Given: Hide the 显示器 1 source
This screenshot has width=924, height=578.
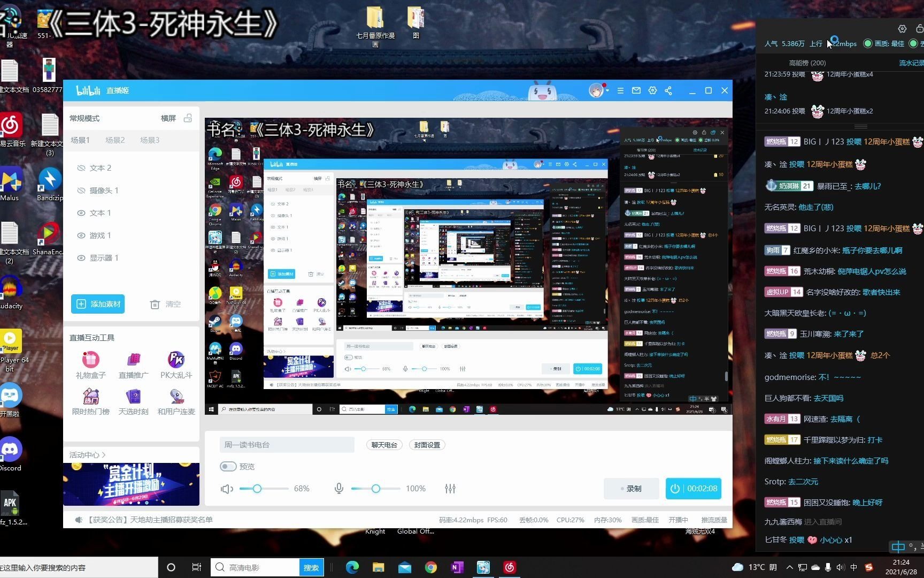Looking at the screenshot, I should tap(81, 258).
